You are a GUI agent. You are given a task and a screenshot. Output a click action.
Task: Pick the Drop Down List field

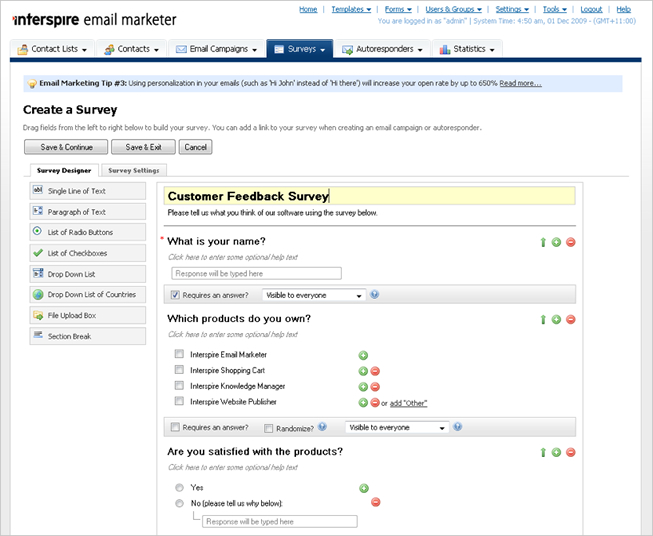(x=87, y=274)
